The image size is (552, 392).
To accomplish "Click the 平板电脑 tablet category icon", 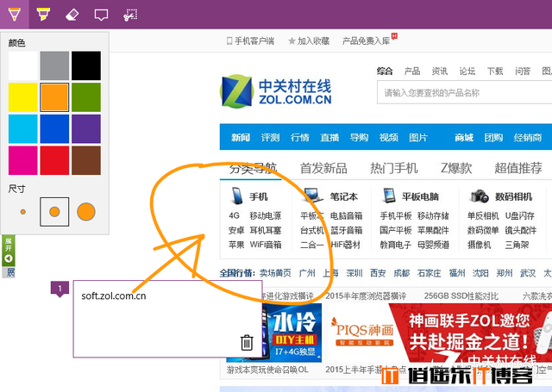I will pyautogui.click(x=389, y=196).
